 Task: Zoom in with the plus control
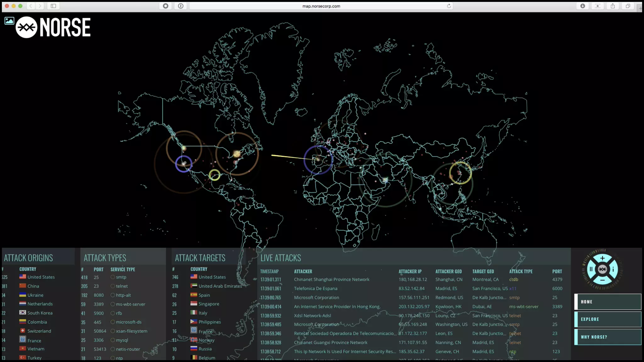pos(602,258)
